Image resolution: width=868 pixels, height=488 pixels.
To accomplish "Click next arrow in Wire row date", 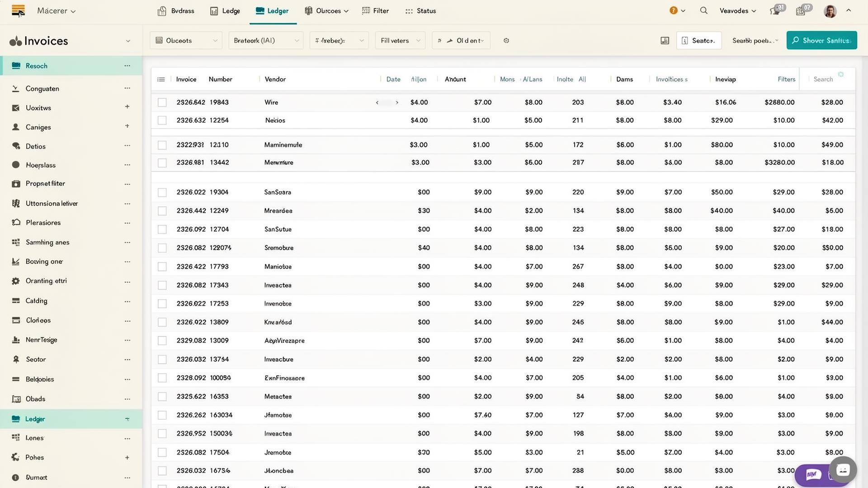I will (x=397, y=103).
